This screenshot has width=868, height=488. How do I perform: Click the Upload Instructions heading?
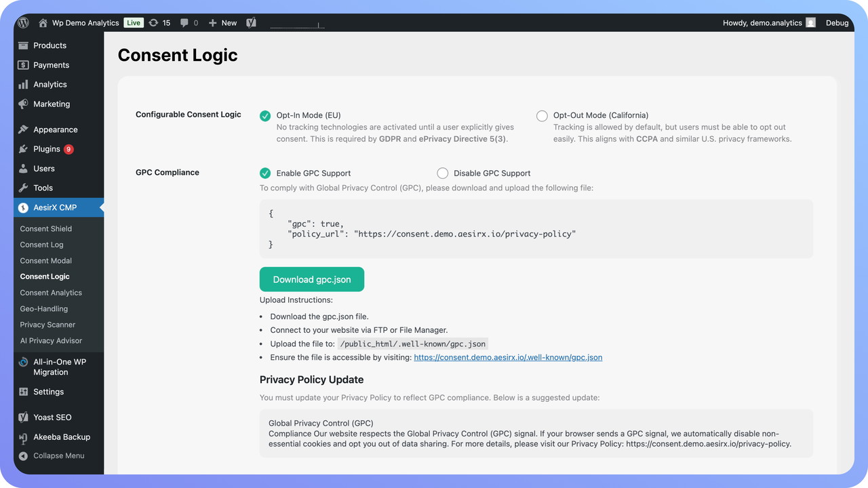(x=296, y=300)
